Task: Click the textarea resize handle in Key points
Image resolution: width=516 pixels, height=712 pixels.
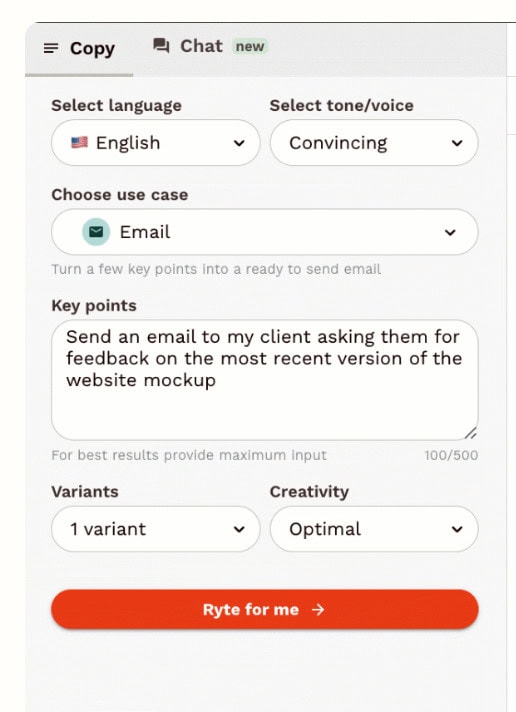Action: (471, 433)
